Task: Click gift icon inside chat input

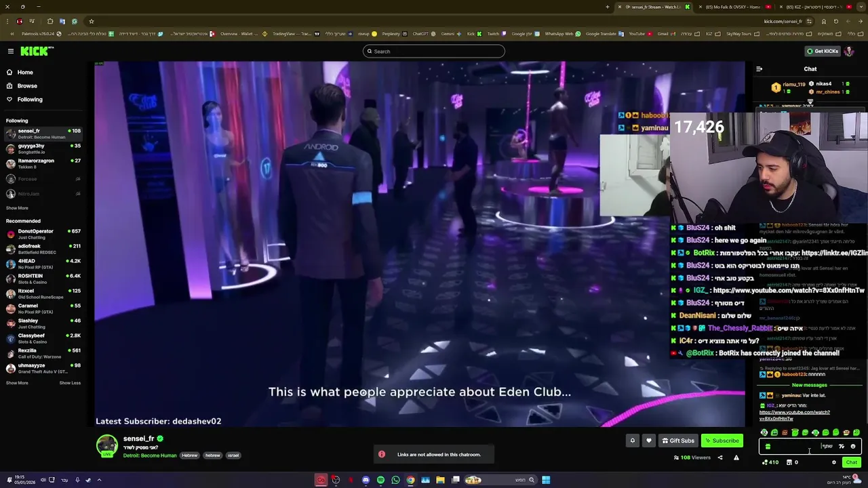Action: [x=768, y=447]
